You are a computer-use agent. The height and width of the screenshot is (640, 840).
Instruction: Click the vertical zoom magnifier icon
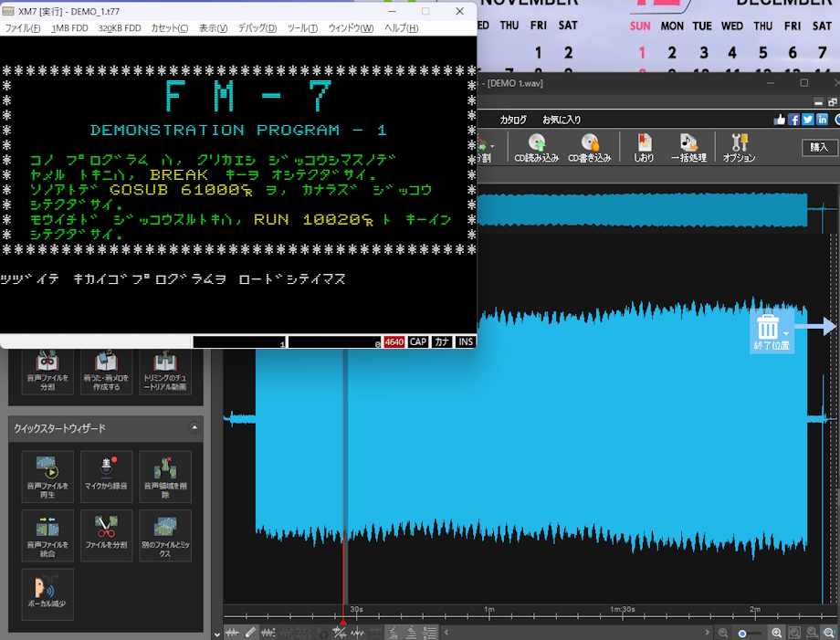click(x=812, y=633)
